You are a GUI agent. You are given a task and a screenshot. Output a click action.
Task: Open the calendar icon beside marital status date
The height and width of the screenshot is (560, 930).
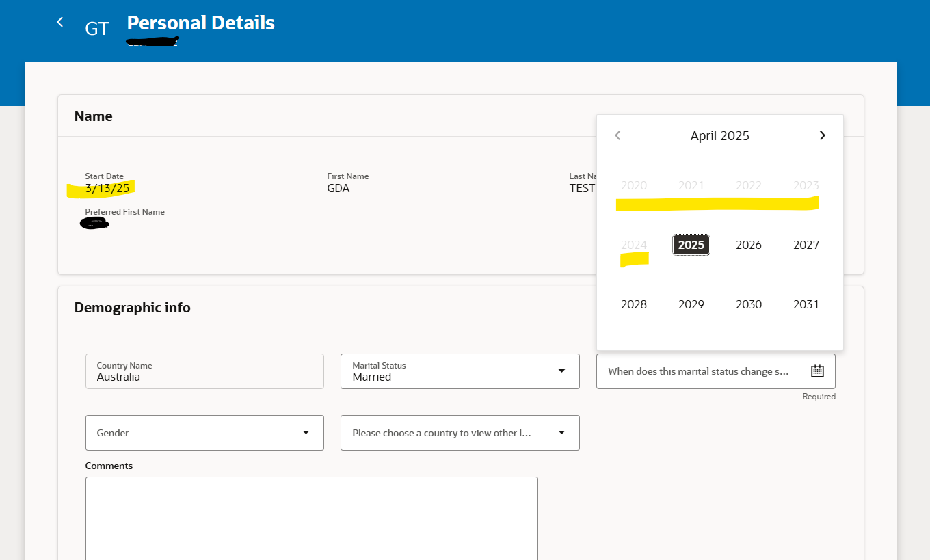pyautogui.click(x=817, y=371)
